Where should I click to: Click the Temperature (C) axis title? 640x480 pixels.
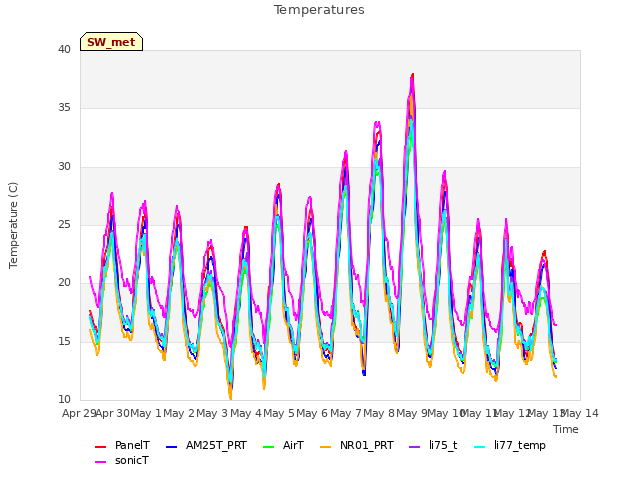pos(13,225)
